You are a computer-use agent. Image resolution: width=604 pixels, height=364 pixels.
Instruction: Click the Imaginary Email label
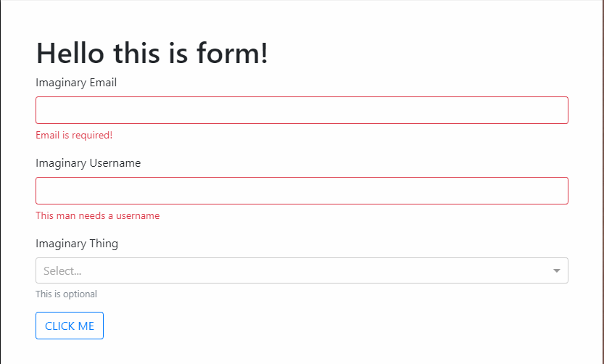[76, 83]
